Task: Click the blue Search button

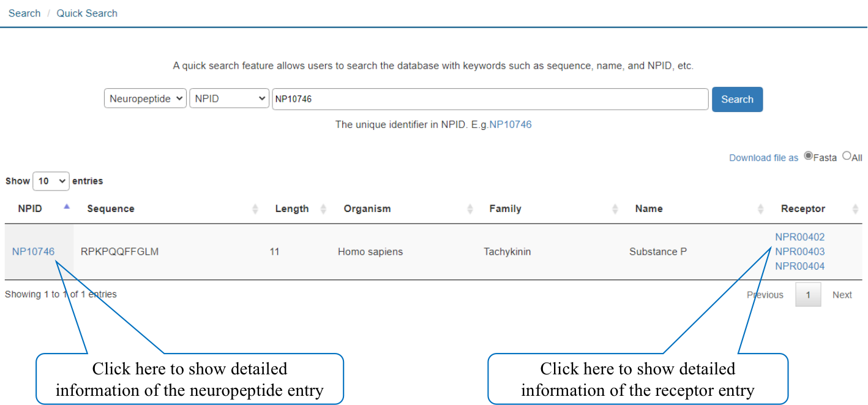Action: 737,99
